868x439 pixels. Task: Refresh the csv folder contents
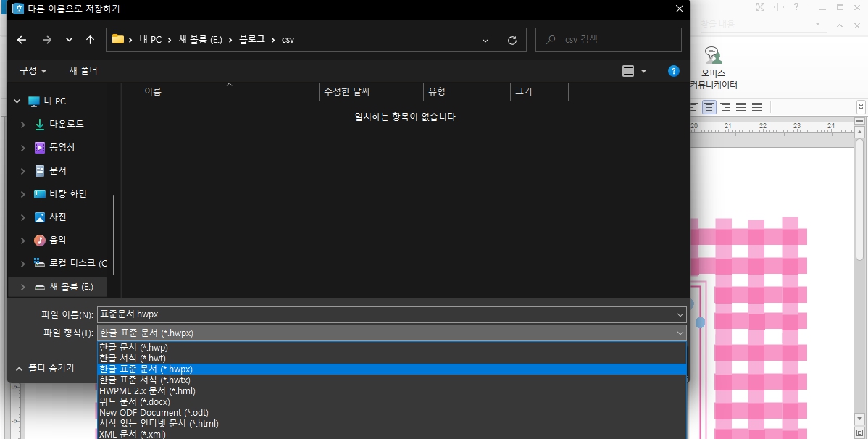coord(512,40)
